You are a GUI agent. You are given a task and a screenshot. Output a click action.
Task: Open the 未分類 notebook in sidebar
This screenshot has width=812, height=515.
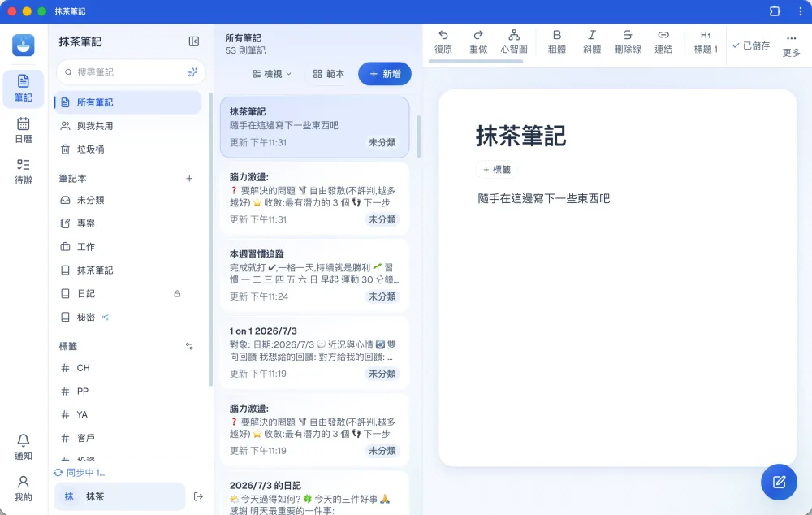128,200
